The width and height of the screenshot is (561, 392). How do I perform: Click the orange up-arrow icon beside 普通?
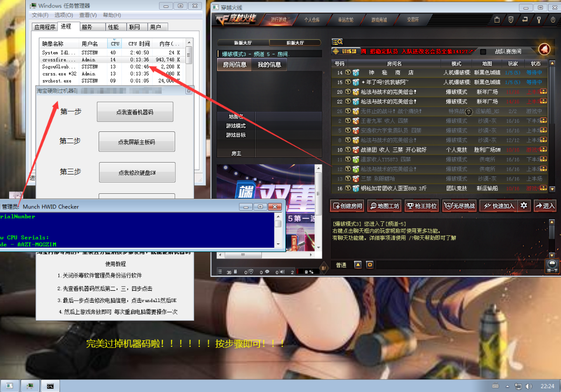click(358, 265)
